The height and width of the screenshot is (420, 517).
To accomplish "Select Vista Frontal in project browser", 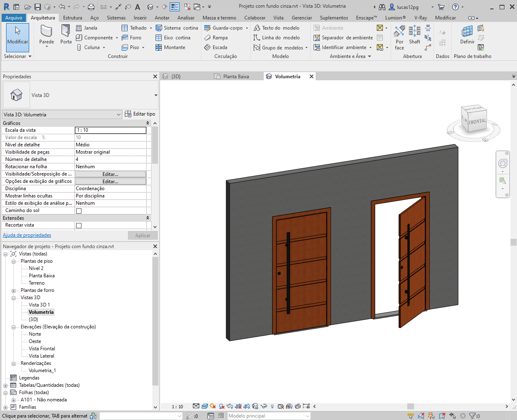I will [42, 349].
